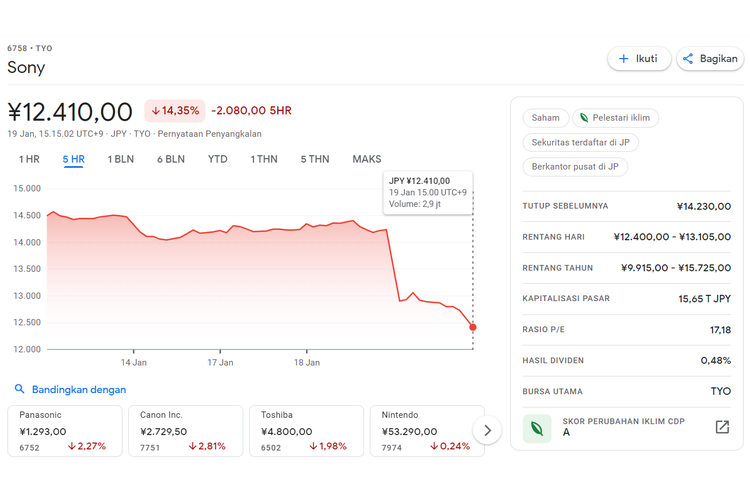The width and height of the screenshot is (750, 500).
Task: Select the 1 BLN time range tab
Action: 120,159
